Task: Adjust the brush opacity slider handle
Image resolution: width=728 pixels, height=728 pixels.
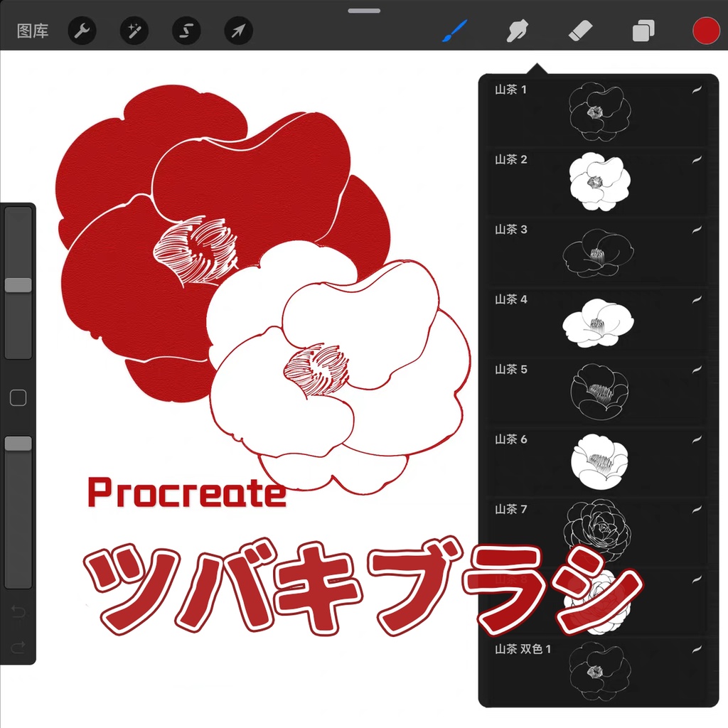Action: (18, 444)
